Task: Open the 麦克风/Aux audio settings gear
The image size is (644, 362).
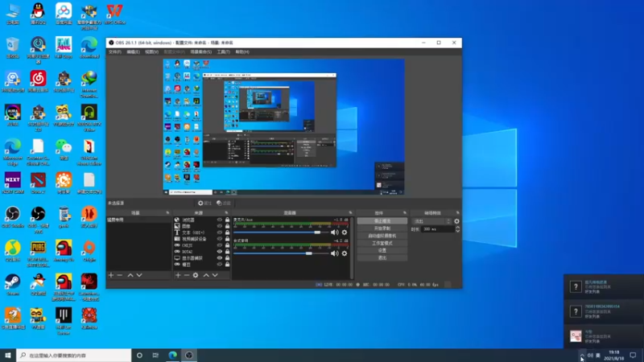Action: tap(345, 232)
